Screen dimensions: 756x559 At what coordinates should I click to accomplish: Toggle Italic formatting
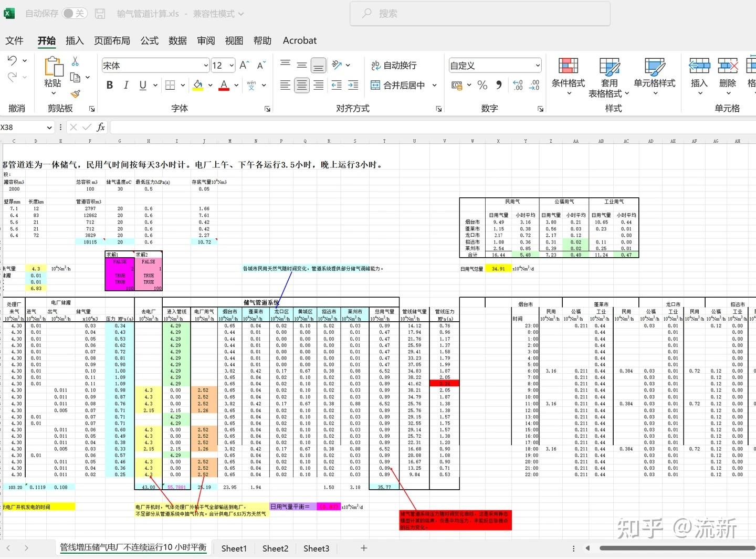pyautogui.click(x=126, y=85)
